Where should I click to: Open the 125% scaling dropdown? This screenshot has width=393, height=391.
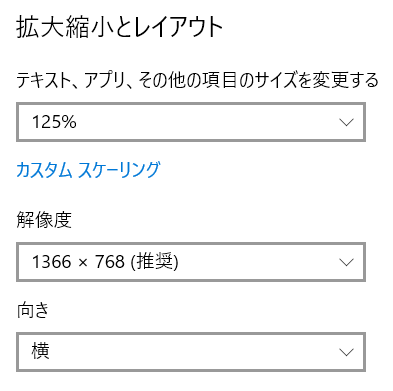191,122
